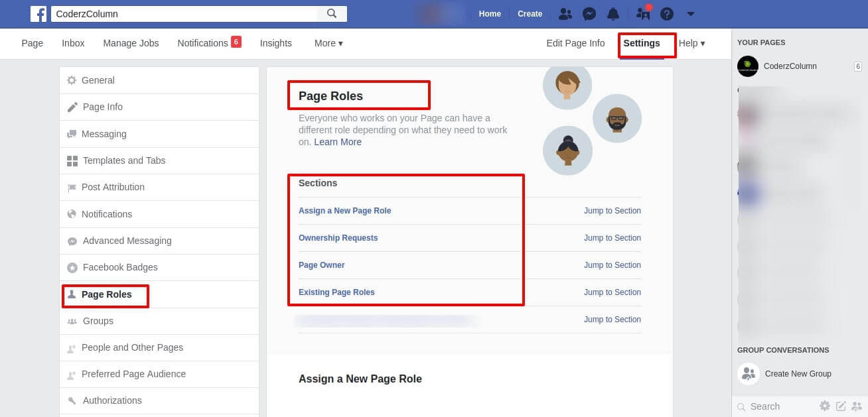Click the People and Other Pages icon
Viewport: 868px width, 417px height.
click(x=72, y=348)
